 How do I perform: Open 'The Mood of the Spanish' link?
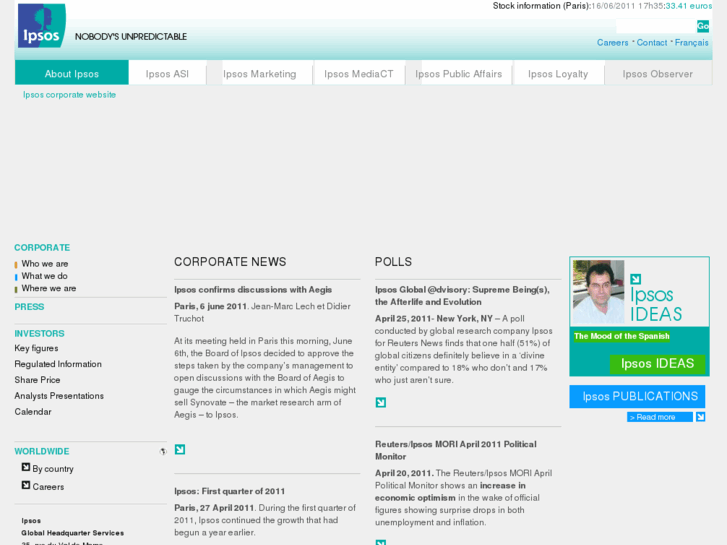pos(622,336)
